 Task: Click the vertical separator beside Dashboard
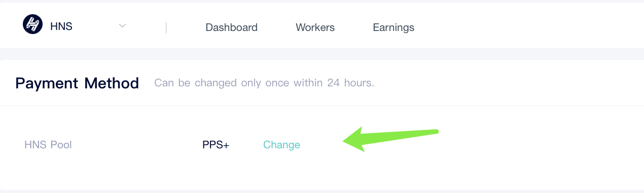coord(166,27)
